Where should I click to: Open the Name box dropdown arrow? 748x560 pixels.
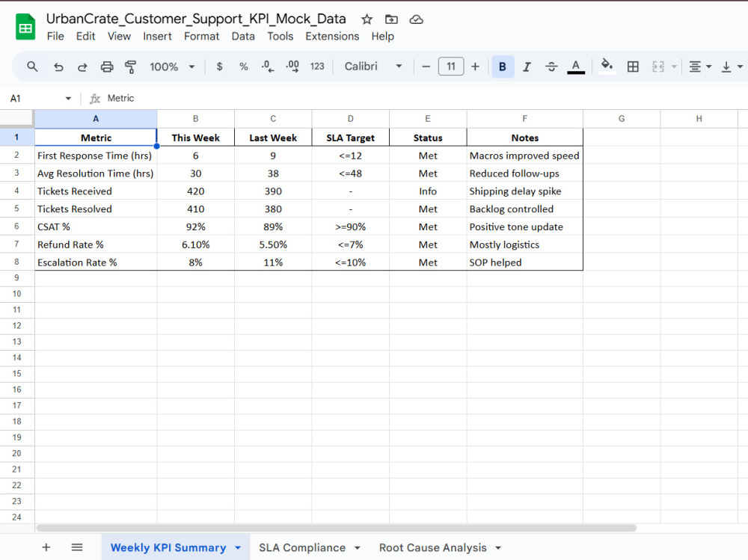tap(68, 98)
